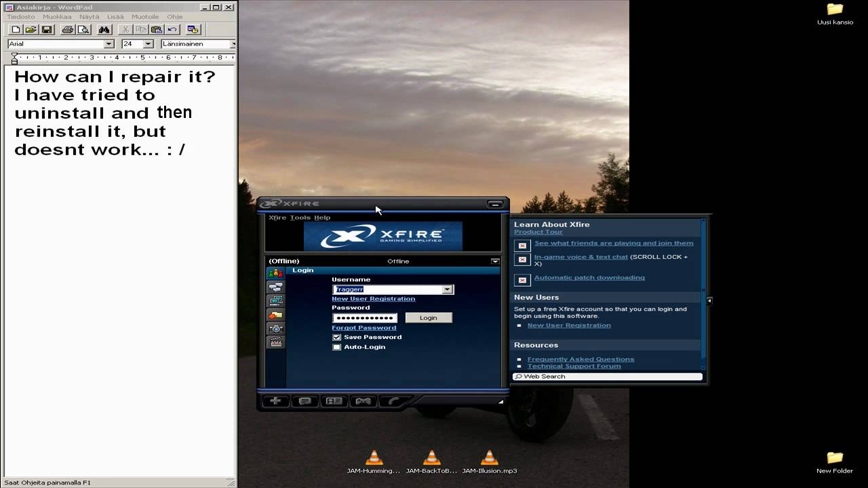Click the indent marker on WordPad ruler

coord(14,59)
